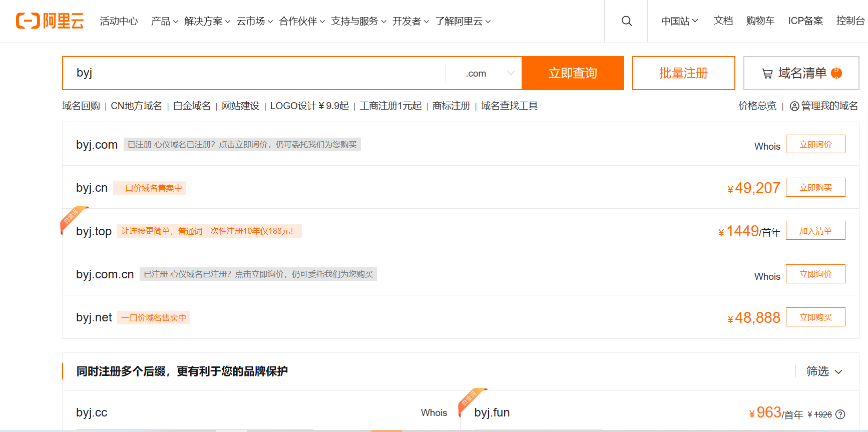Click the 白金词 ribbon on byj.top
This screenshot has height=432, width=868.
[71, 217]
